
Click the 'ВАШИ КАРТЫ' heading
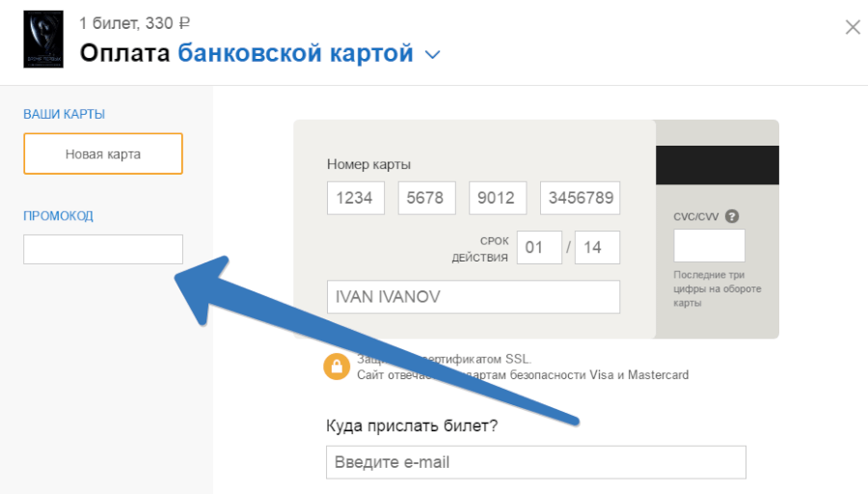click(65, 114)
